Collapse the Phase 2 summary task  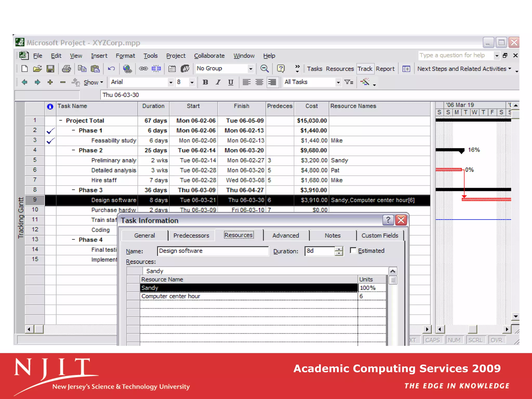point(74,150)
